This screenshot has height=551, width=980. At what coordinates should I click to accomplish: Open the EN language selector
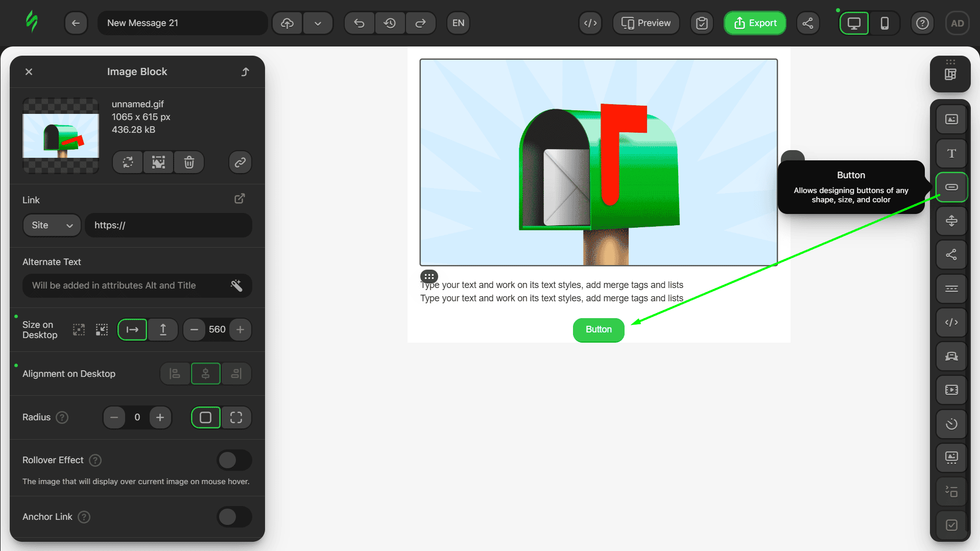[x=458, y=23]
